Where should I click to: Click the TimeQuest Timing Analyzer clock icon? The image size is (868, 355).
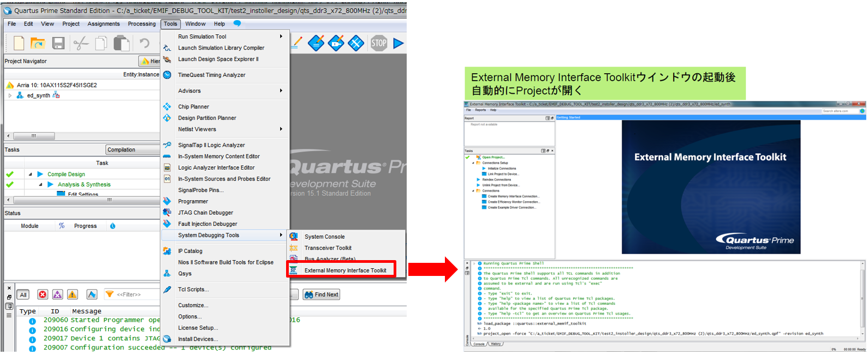167,75
